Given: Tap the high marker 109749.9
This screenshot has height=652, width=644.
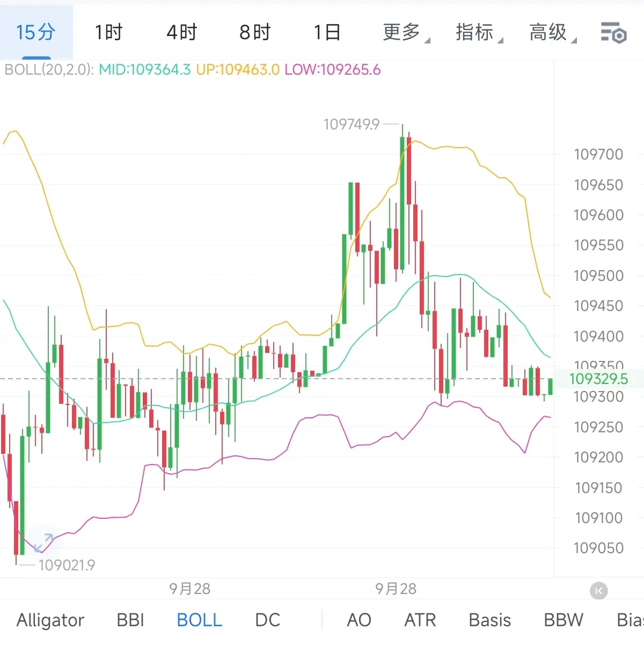Looking at the screenshot, I should pos(352,125).
